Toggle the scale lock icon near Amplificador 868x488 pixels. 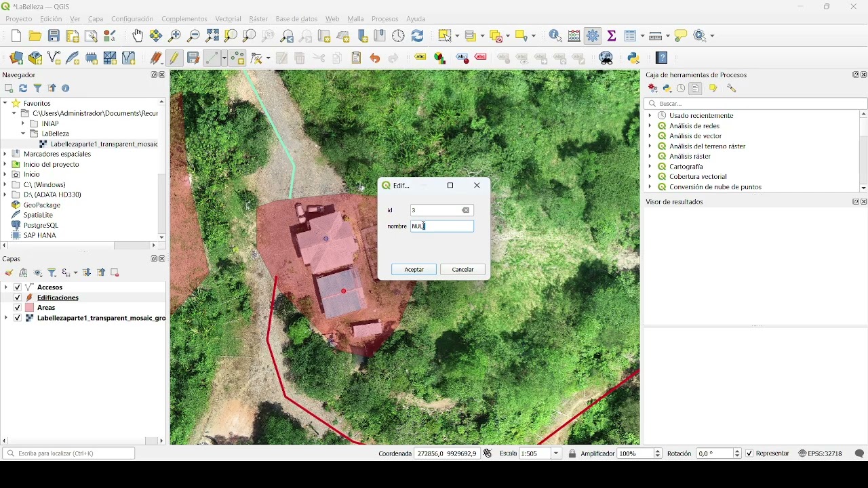573,454
